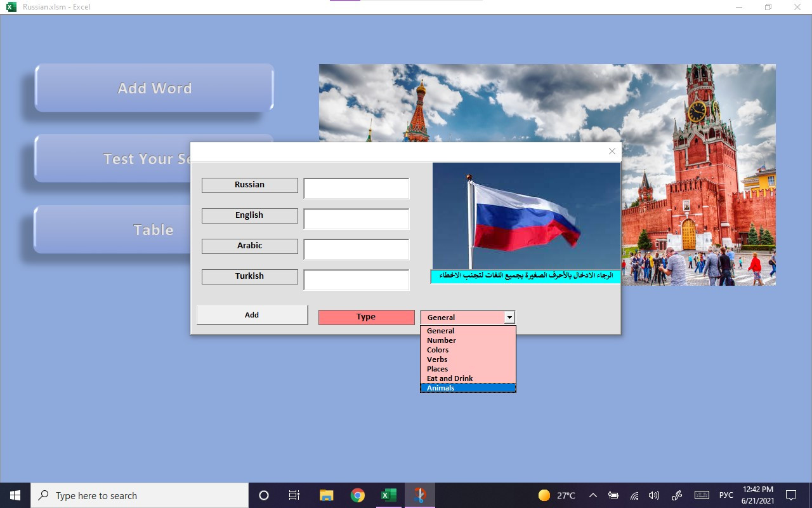Click the Windows taskbar search box

click(140, 495)
